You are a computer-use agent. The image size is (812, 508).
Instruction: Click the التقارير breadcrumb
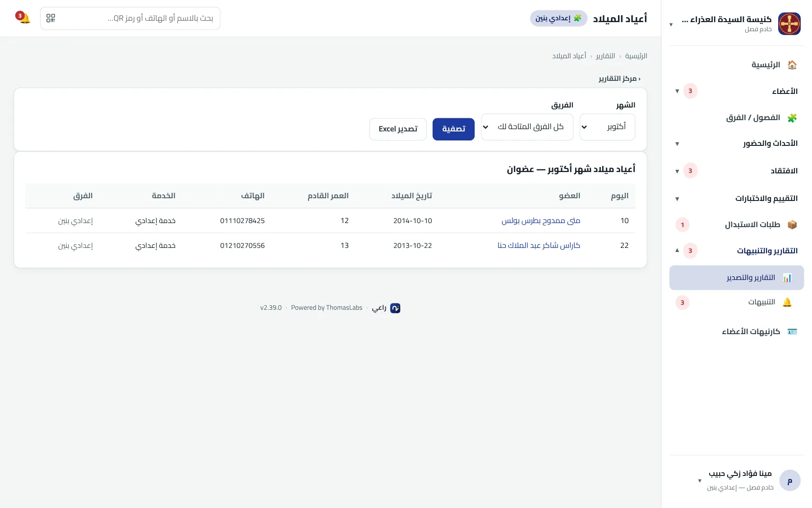click(605, 56)
